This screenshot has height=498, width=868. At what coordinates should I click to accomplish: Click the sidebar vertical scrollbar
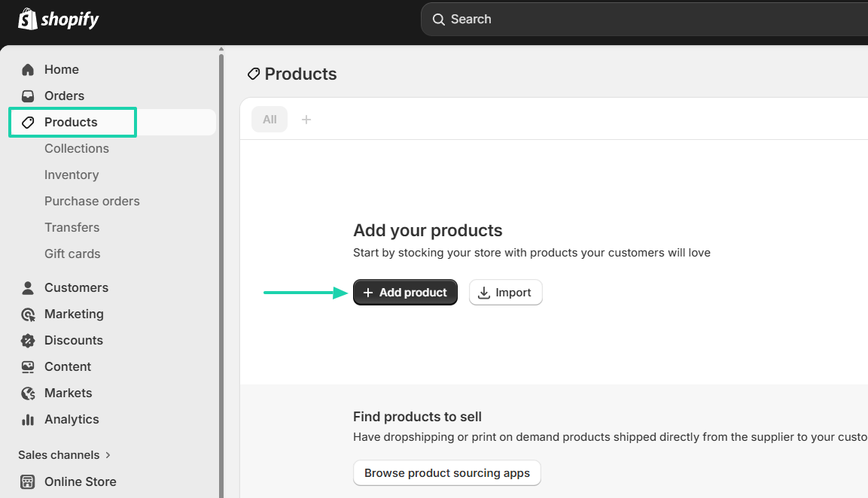click(221, 277)
